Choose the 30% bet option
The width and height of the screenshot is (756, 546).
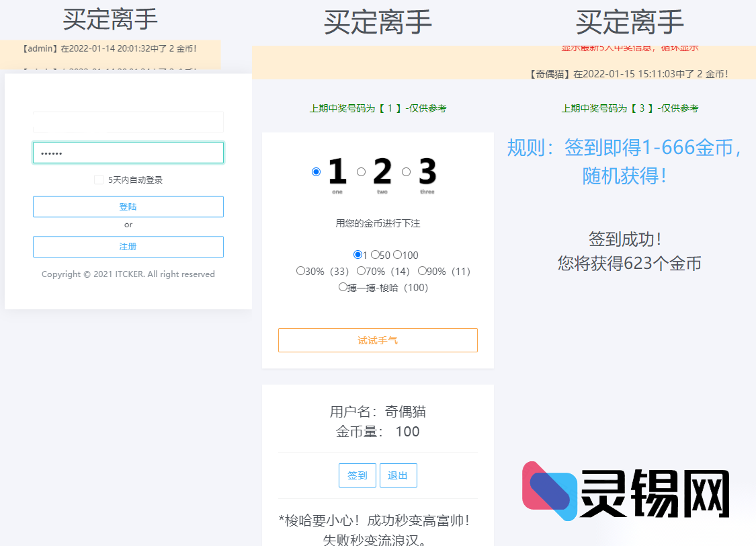[300, 270]
